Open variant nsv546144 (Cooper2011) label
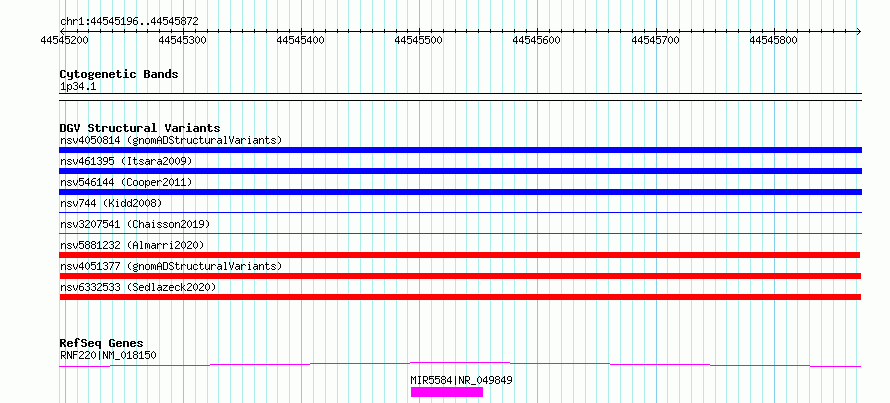This screenshot has height=403, width=890. (126, 182)
